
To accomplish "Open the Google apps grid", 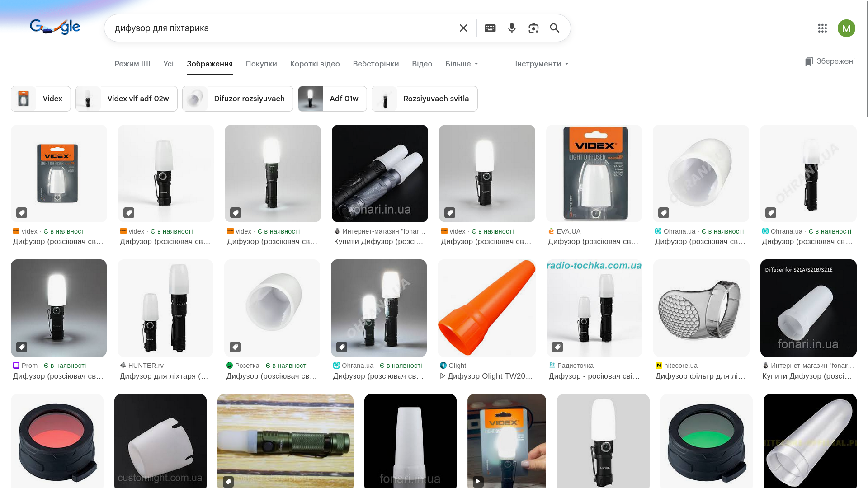I will [x=822, y=28].
